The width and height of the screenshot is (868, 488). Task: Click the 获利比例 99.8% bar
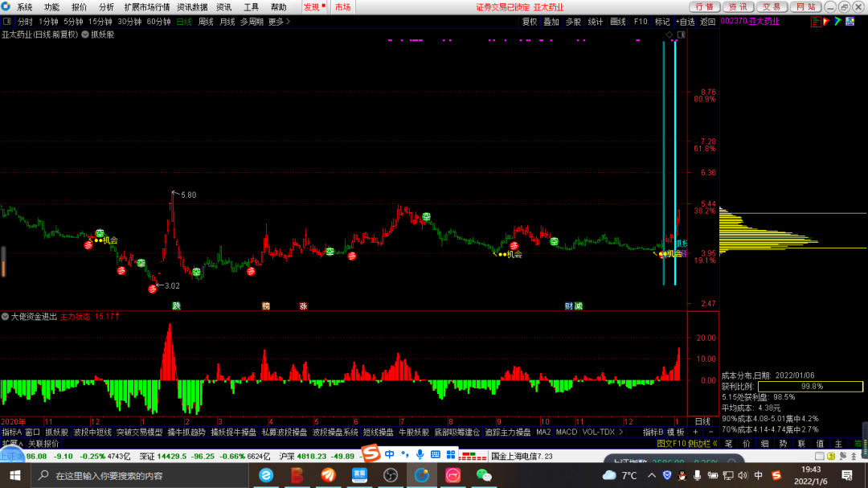click(810, 386)
